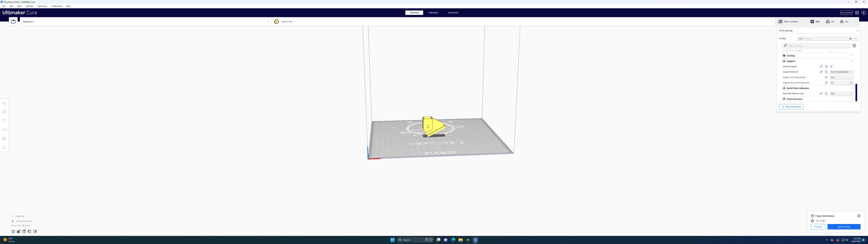Viewport: 868px width, 244px height.
Task: Click link icon beside Support Overhang Angle
Action: coord(826,77)
